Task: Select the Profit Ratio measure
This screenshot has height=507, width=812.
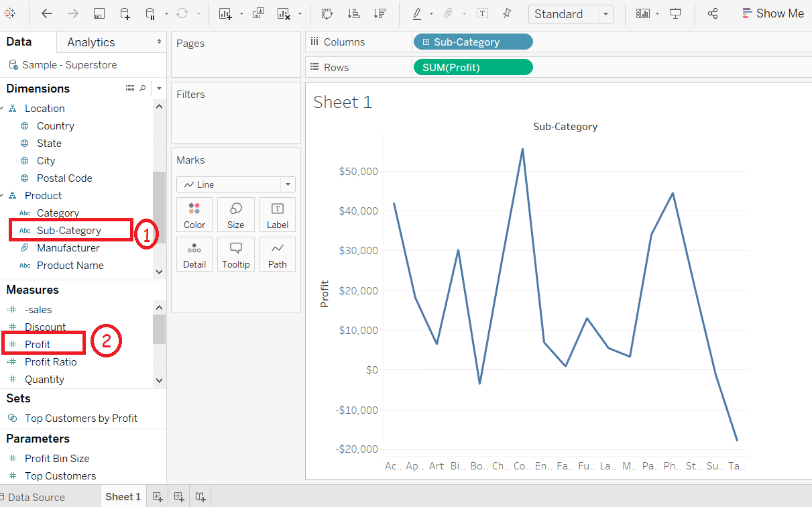Action: pyautogui.click(x=51, y=362)
